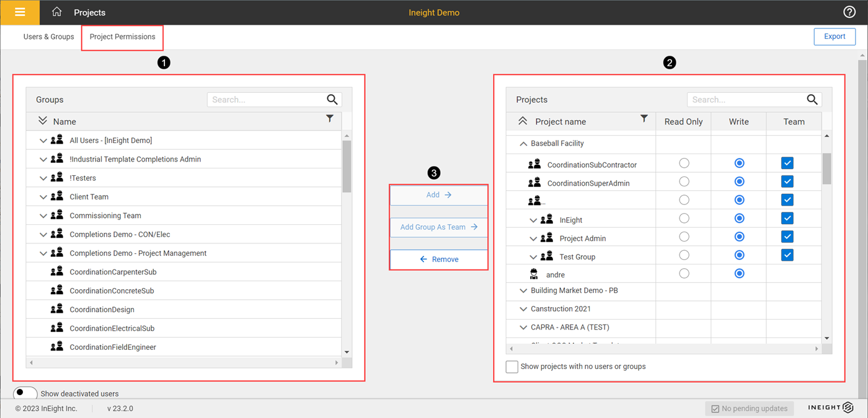This screenshot has width=868, height=418.
Task: Toggle Show deactivated users switch
Action: [x=25, y=393]
